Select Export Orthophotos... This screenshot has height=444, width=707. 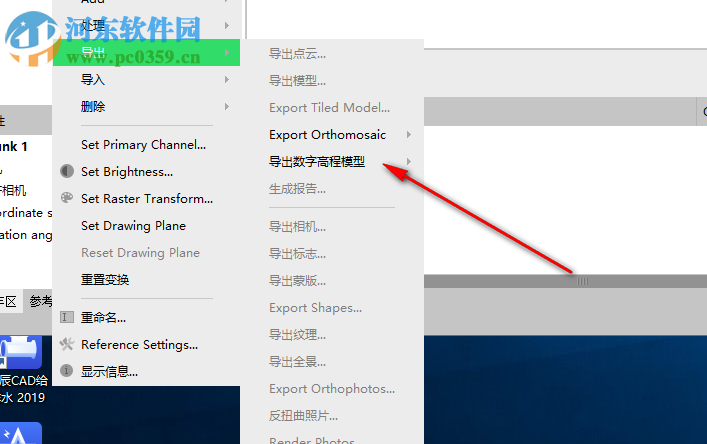coord(332,389)
